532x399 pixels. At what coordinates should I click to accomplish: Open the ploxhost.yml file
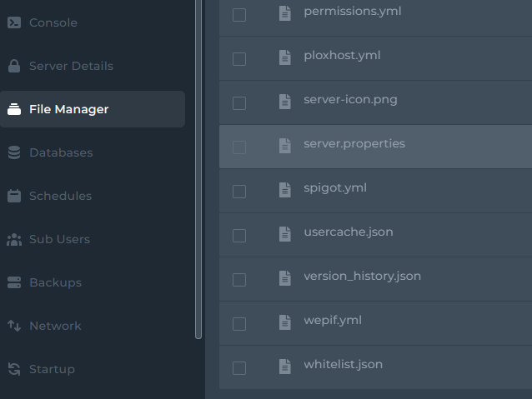(x=342, y=55)
